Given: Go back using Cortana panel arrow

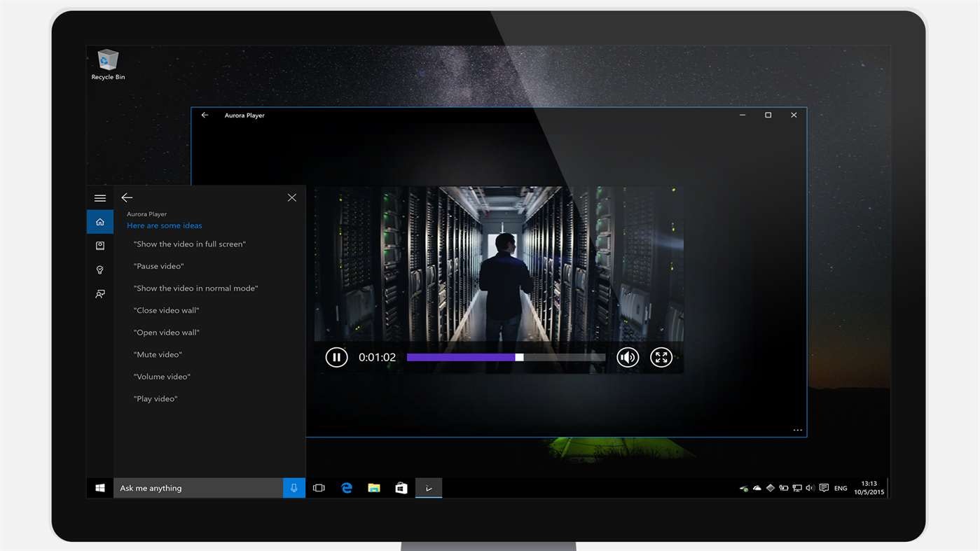Looking at the screenshot, I should 127,198.
